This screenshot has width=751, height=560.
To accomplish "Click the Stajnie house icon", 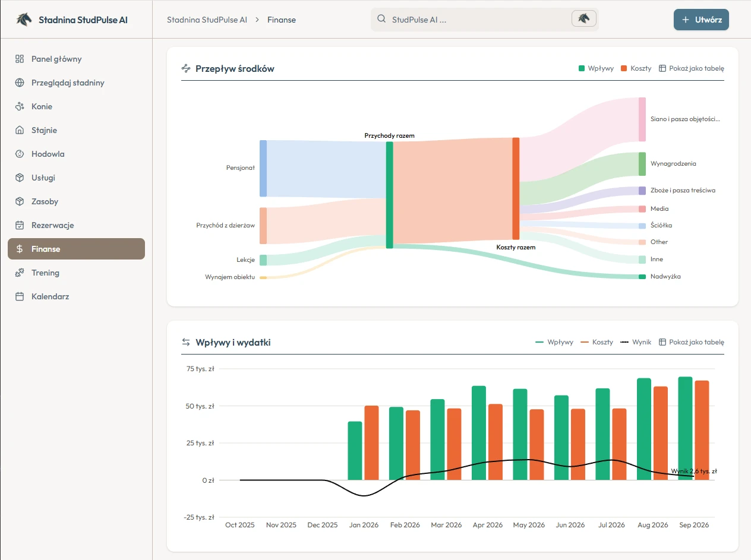I will click(20, 130).
